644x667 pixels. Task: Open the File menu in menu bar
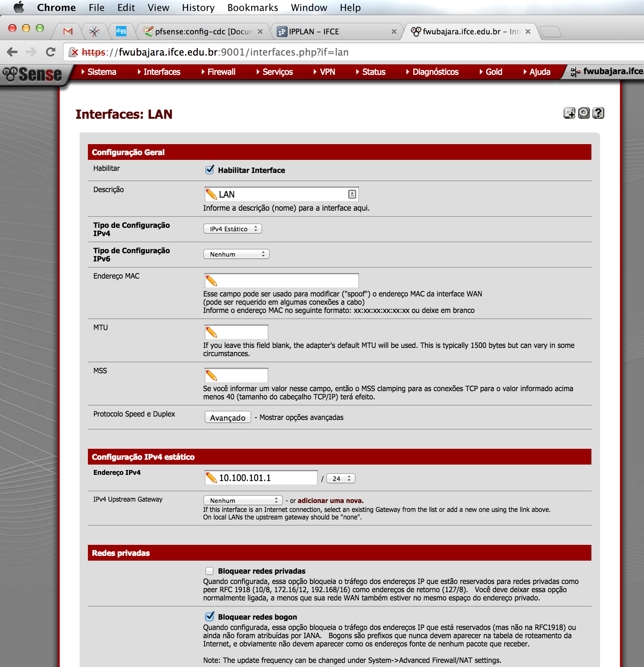coord(96,8)
